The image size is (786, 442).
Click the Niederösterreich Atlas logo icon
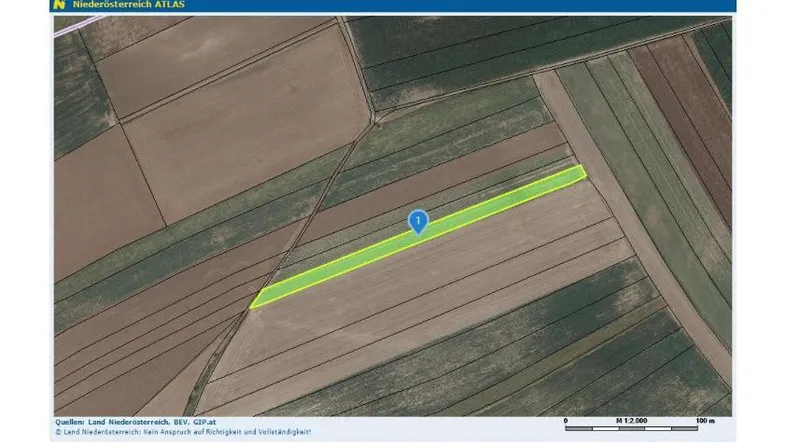pos(60,5)
